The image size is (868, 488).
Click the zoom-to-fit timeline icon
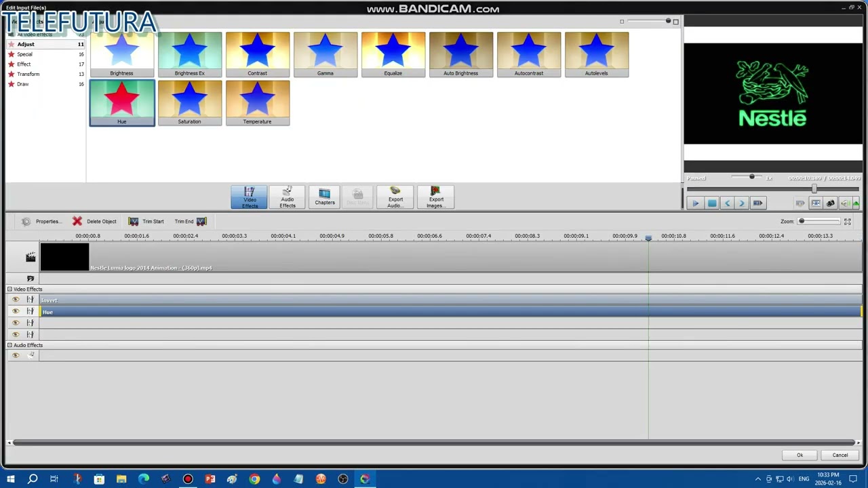[848, 222]
